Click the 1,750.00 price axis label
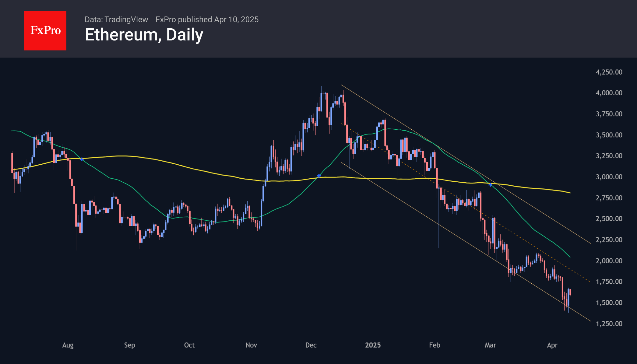This screenshot has height=364, width=637. [x=609, y=282]
